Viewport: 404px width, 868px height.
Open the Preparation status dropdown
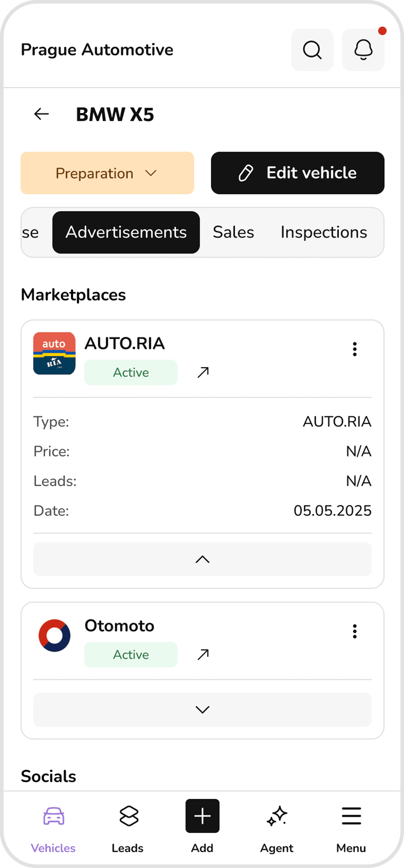pyautogui.click(x=107, y=173)
